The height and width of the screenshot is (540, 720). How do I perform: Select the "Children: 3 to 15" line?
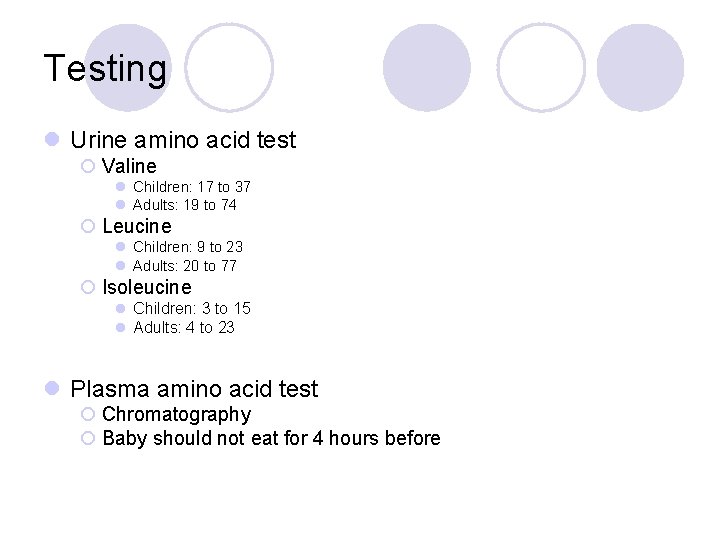pos(191,308)
